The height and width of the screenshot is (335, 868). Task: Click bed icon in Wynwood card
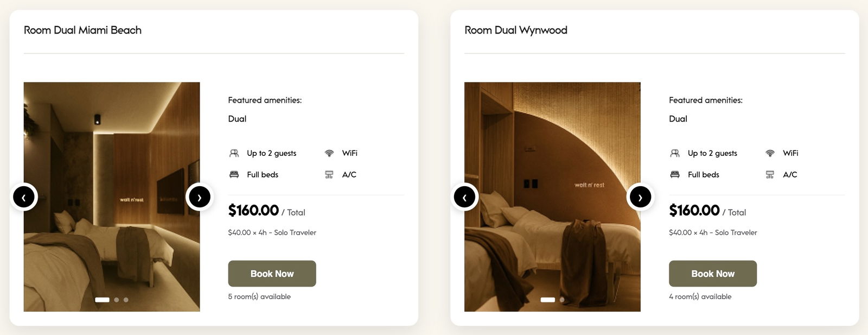(x=675, y=174)
